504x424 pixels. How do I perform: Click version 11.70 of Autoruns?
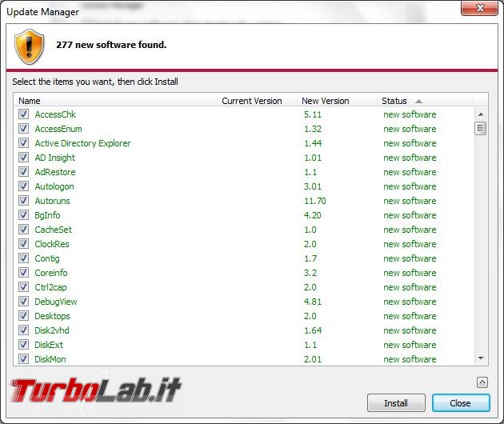(x=315, y=201)
